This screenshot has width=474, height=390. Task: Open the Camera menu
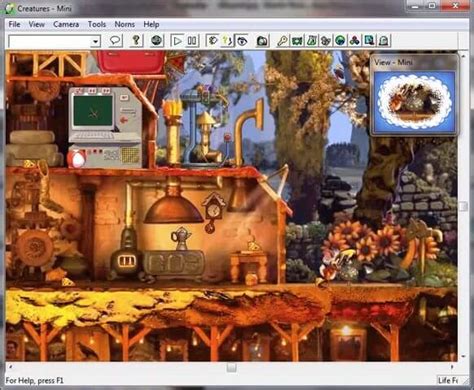66,24
